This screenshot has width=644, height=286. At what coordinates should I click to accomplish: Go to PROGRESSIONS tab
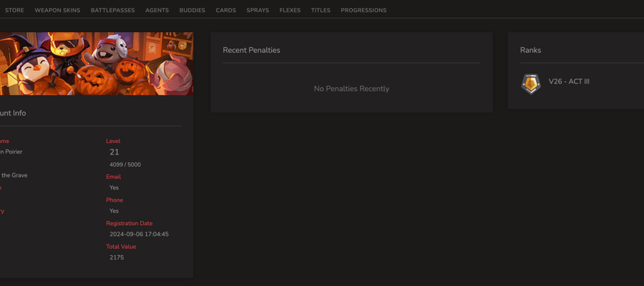coord(364,10)
